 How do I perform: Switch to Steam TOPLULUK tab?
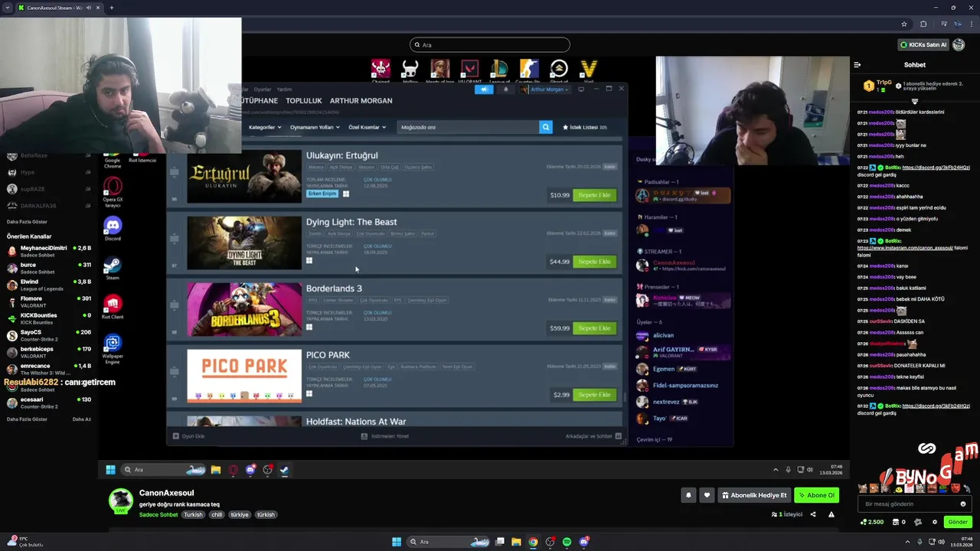click(x=303, y=100)
